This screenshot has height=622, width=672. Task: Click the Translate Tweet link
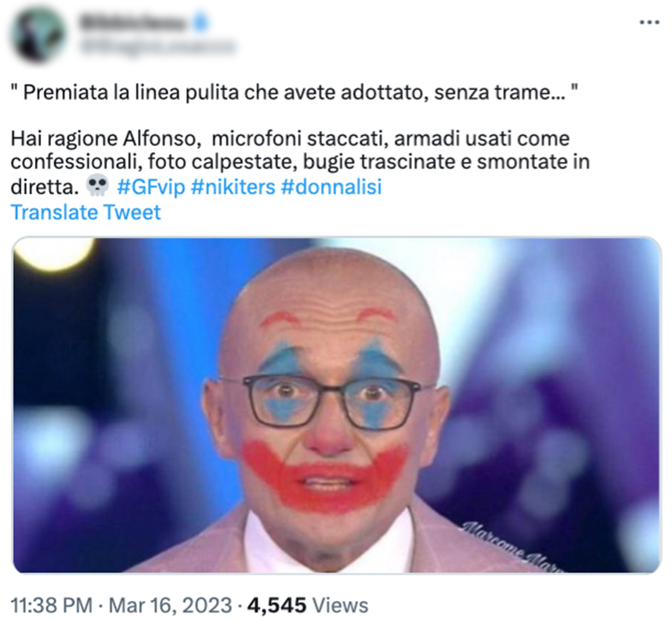86,212
